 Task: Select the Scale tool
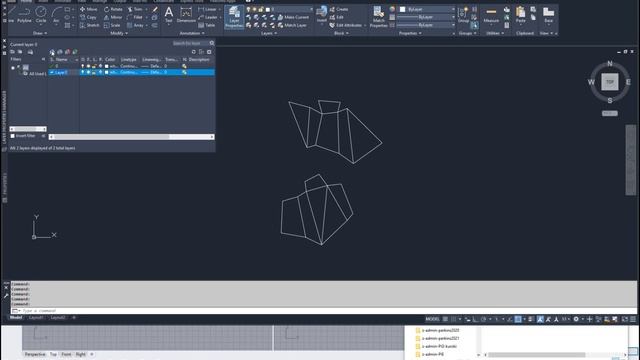112,25
